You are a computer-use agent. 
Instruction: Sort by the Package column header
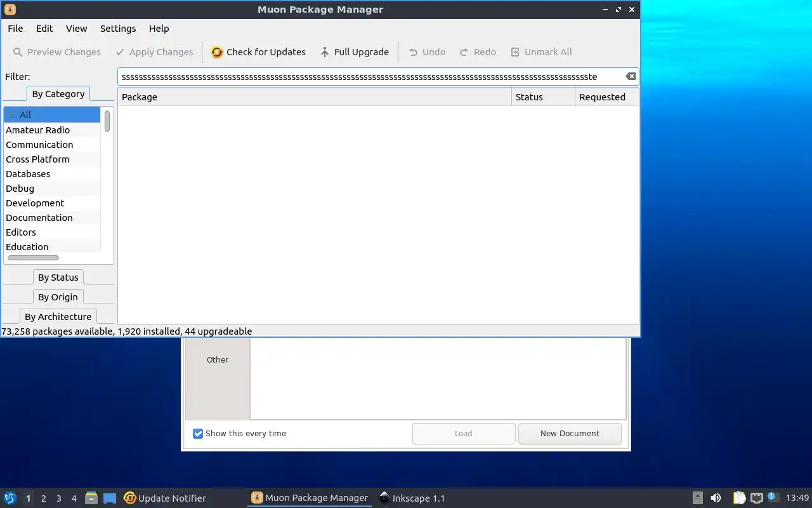tap(315, 97)
